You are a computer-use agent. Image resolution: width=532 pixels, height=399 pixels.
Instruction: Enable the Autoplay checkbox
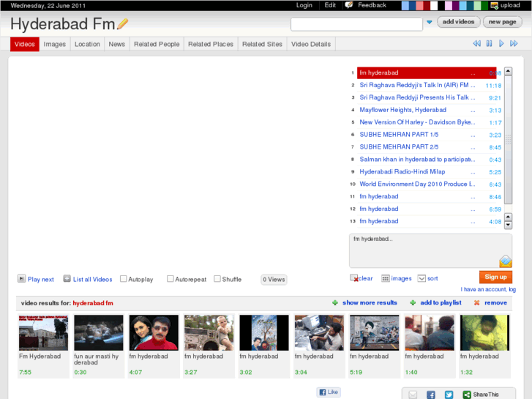tap(123, 278)
